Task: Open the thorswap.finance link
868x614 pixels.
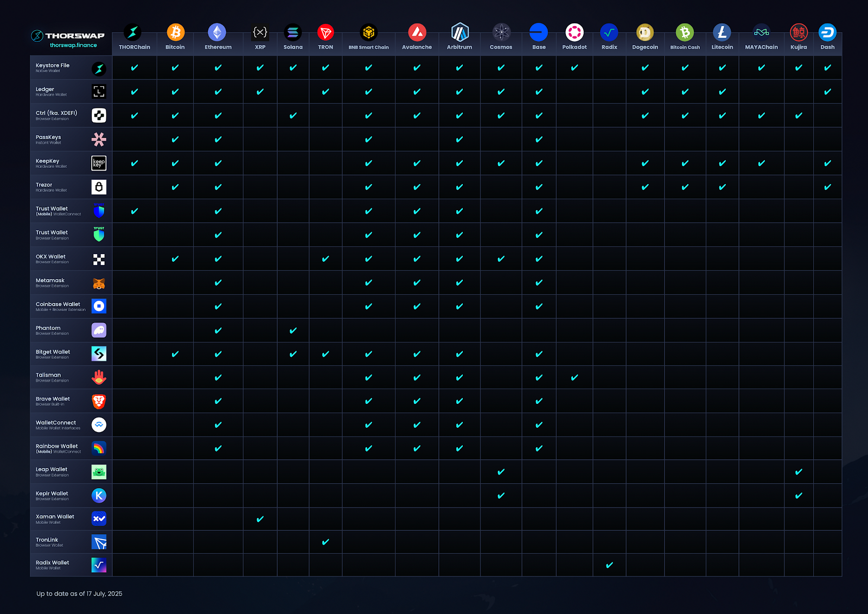Action: (x=73, y=46)
